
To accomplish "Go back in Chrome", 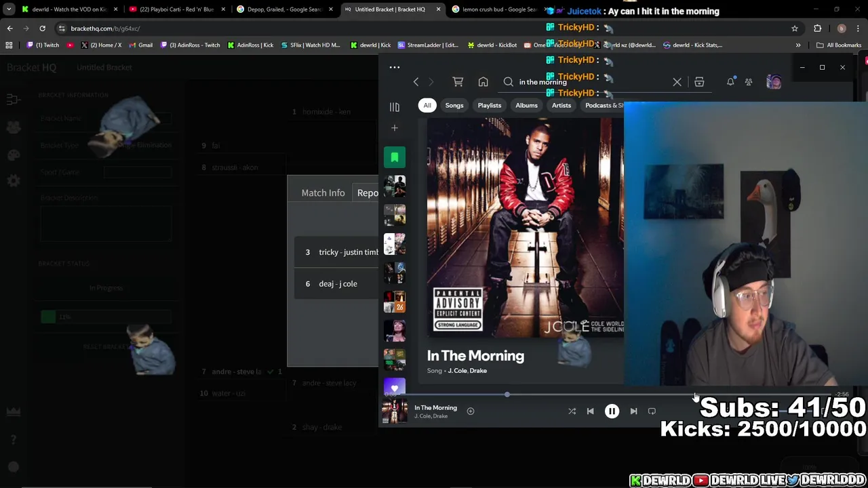I will pos(9,28).
